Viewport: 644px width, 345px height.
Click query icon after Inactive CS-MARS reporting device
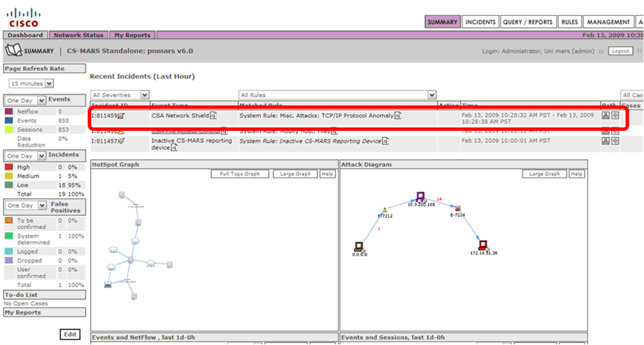click(174, 148)
